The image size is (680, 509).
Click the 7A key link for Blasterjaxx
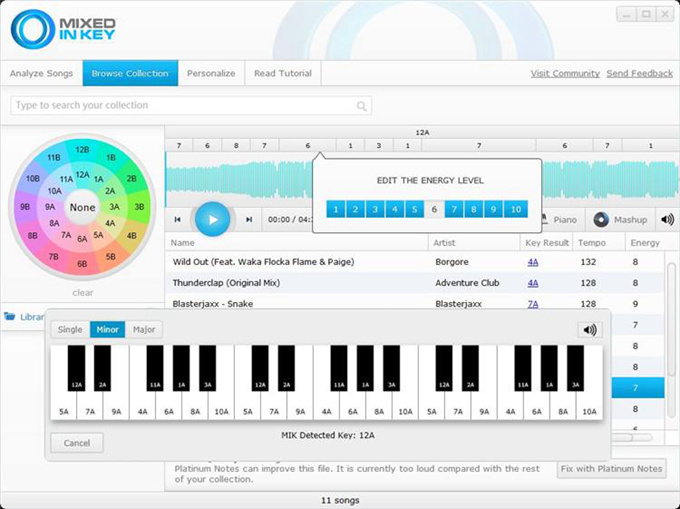533,304
